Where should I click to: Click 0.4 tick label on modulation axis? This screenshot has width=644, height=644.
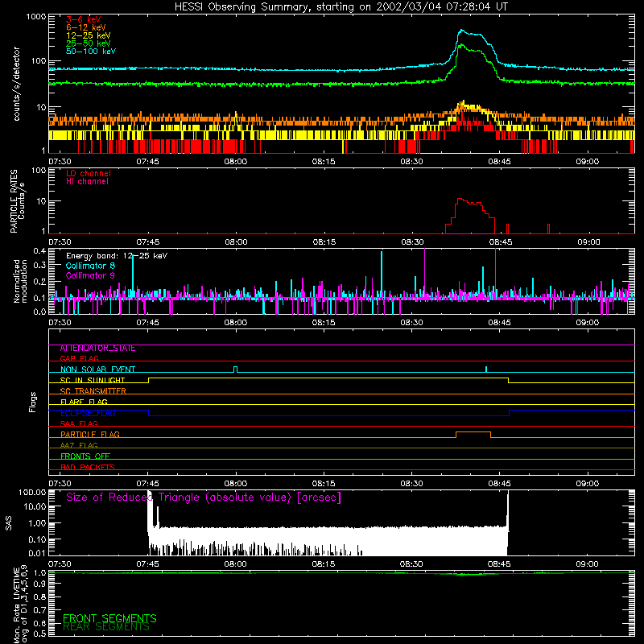[x=39, y=251]
